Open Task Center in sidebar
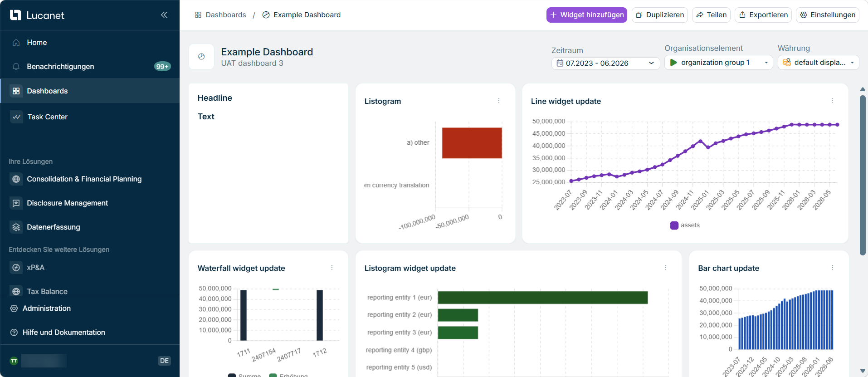This screenshot has height=377, width=868. [x=90, y=117]
